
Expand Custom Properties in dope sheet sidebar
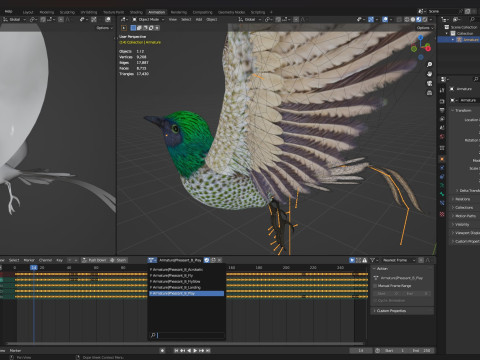tap(403, 311)
